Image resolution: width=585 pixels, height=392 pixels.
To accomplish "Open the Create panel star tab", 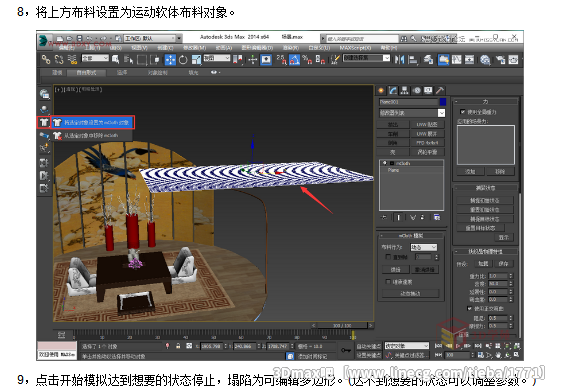I will pos(381,90).
